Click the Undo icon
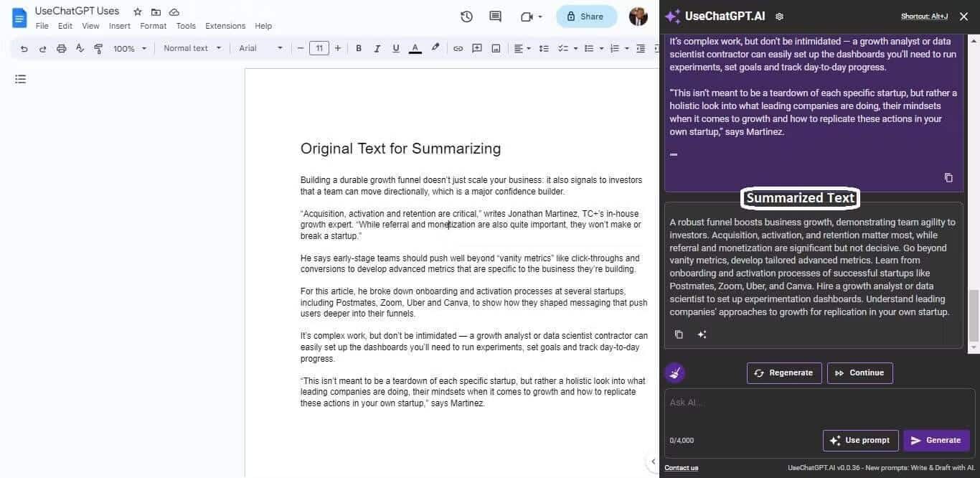 tap(24, 48)
